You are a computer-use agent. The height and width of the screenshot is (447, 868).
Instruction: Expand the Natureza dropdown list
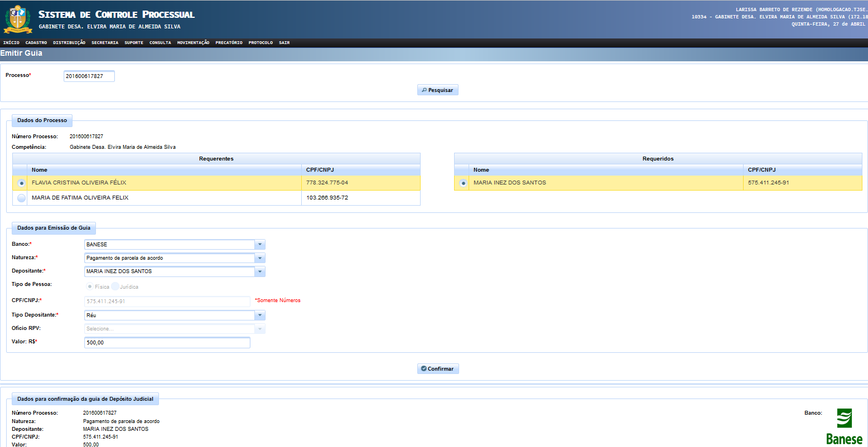coord(259,258)
